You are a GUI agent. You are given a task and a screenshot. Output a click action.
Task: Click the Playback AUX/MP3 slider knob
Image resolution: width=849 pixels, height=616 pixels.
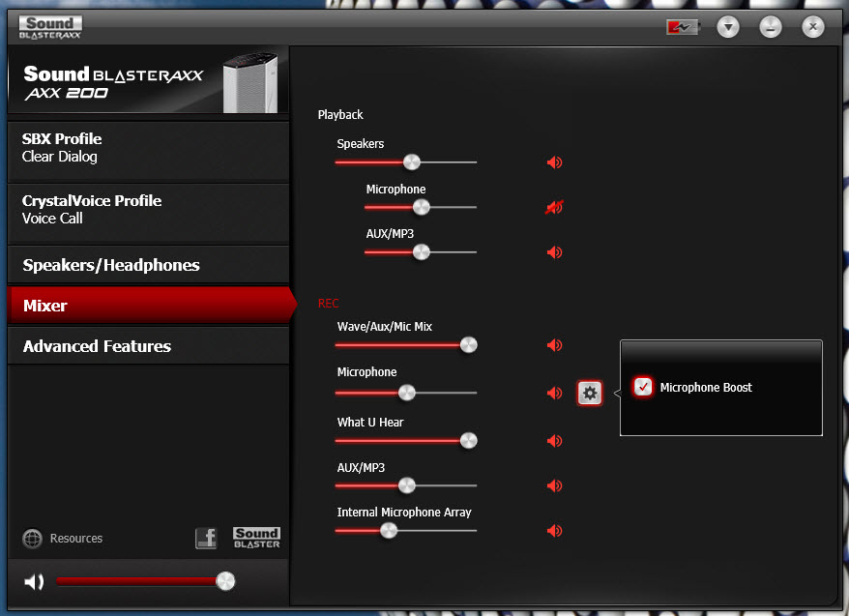(421, 251)
